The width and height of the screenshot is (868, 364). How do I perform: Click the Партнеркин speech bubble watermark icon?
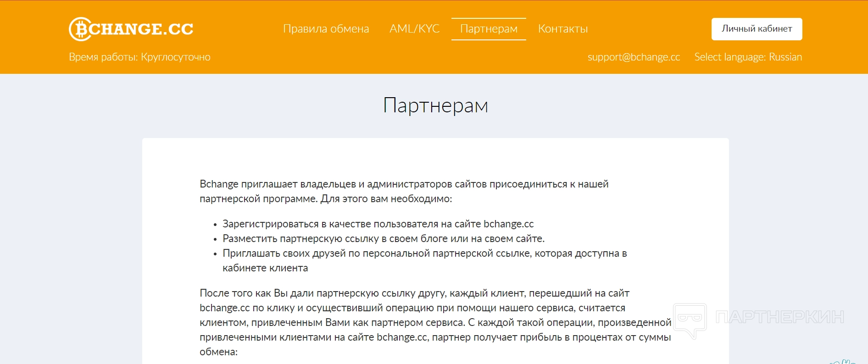690,320
